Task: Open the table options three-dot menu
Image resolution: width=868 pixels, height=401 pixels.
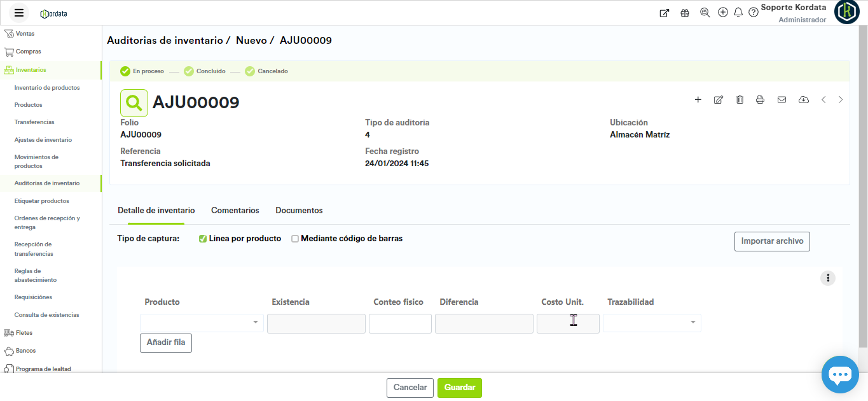Action: pos(827,278)
